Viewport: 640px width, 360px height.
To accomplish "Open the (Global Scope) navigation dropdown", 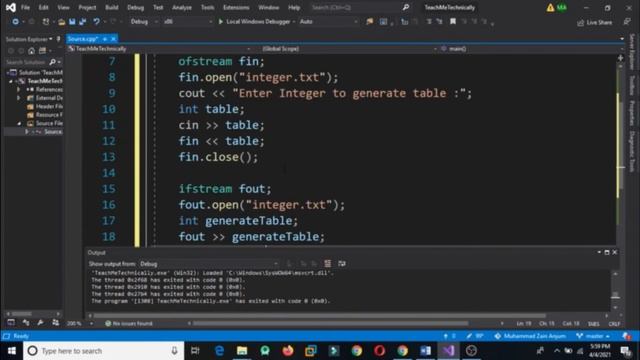I will click(x=349, y=49).
